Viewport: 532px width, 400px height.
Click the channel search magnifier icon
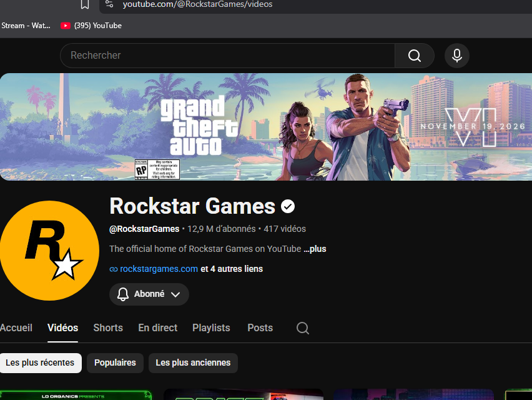[303, 328]
